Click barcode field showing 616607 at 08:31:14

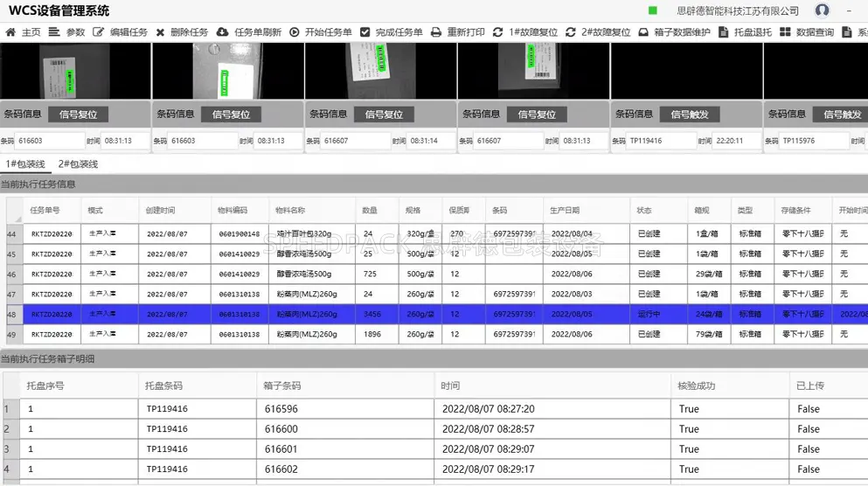(x=356, y=141)
